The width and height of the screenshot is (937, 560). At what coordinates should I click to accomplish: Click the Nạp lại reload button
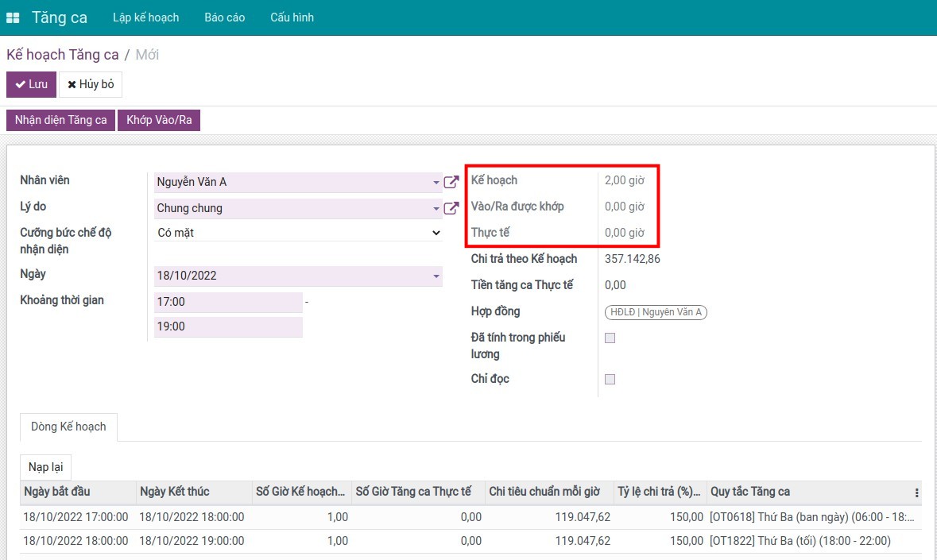(45, 467)
